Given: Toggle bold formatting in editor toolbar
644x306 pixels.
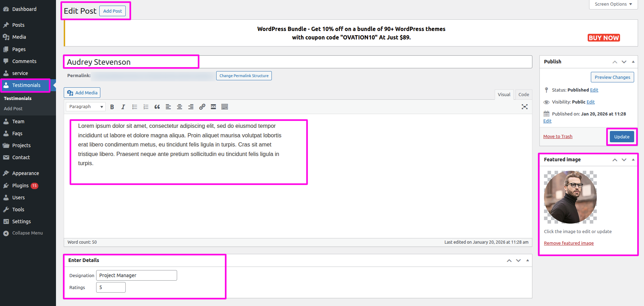Looking at the screenshot, I should pos(112,107).
